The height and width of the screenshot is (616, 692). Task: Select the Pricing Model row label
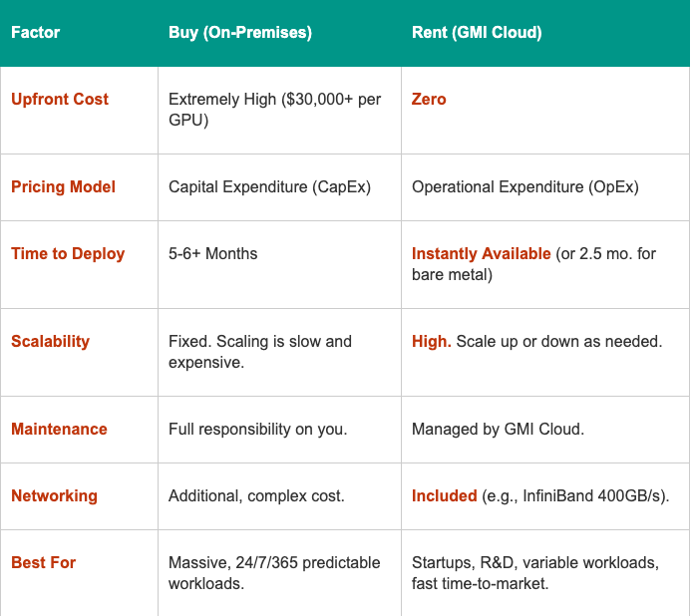[x=63, y=186]
